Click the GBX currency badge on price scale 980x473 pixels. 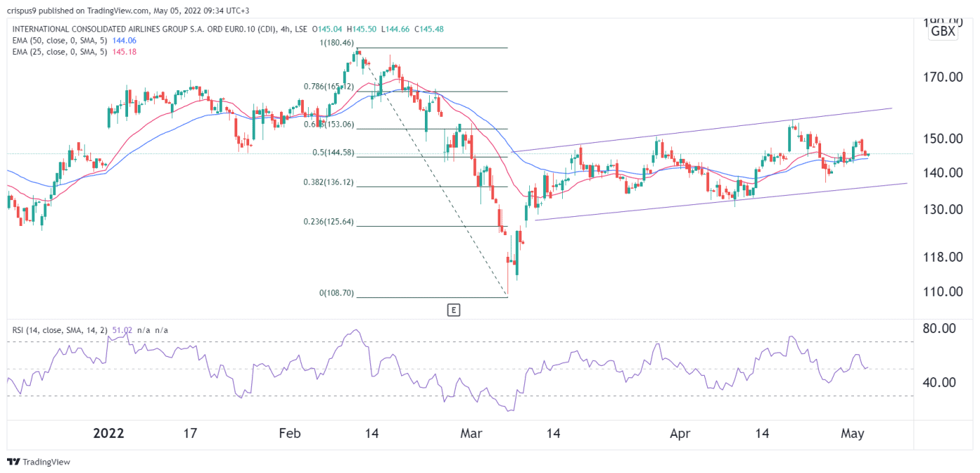point(941,31)
